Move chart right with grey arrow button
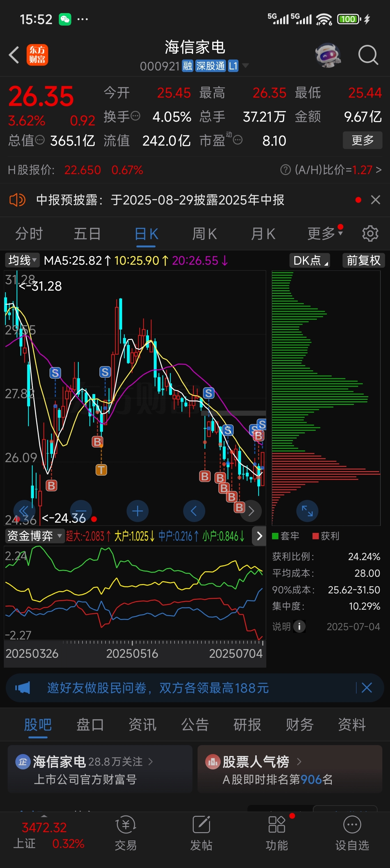 [251, 511]
